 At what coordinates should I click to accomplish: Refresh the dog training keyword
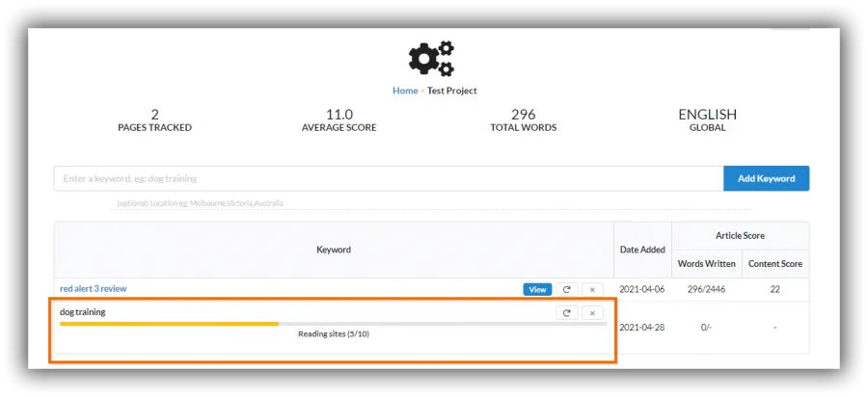[567, 313]
